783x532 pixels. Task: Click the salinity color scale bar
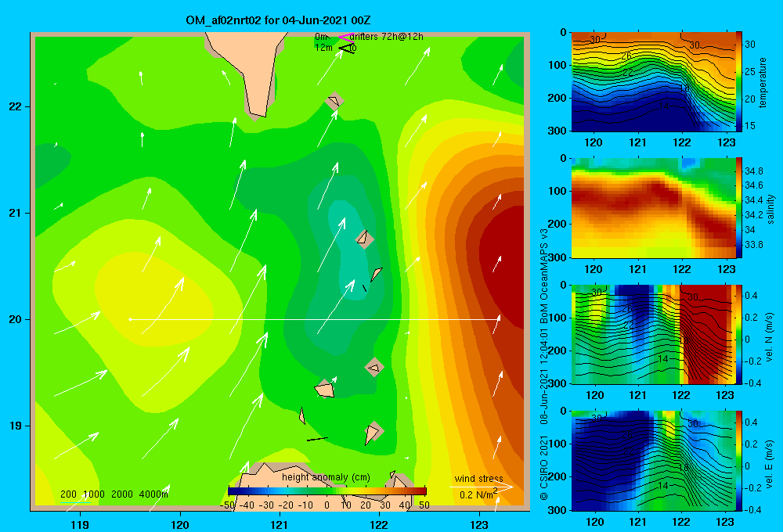pos(739,208)
